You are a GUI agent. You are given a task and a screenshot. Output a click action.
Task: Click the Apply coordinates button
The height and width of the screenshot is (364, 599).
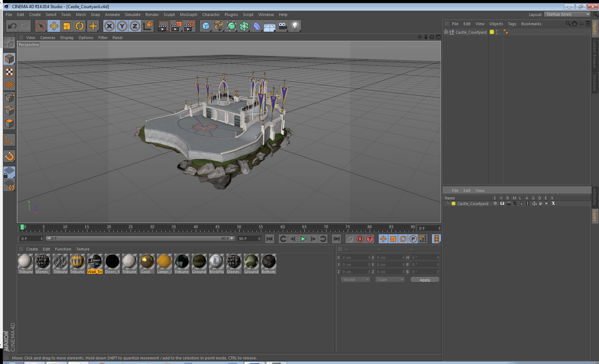[x=425, y=280]
